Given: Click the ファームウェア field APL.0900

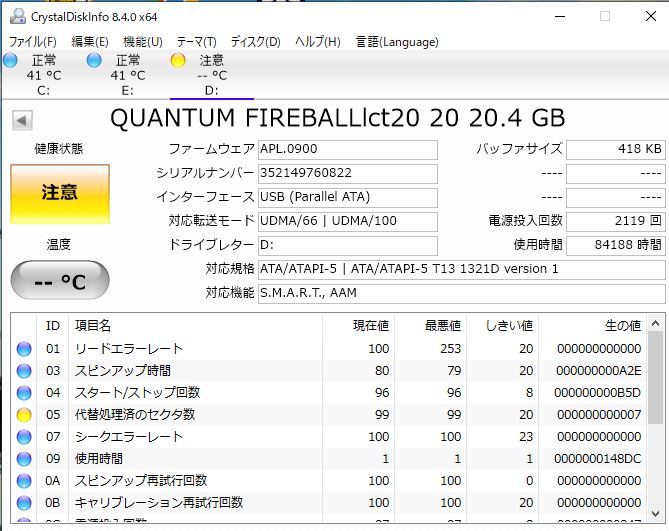Looking at the screenshot, I should pyautogui.click(x=348, y=149).
